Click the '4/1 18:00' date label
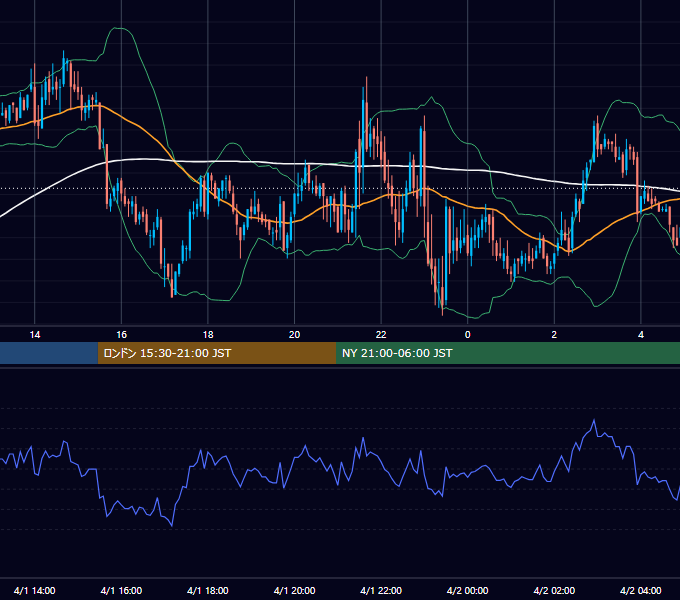 click(x=208, y=590)
